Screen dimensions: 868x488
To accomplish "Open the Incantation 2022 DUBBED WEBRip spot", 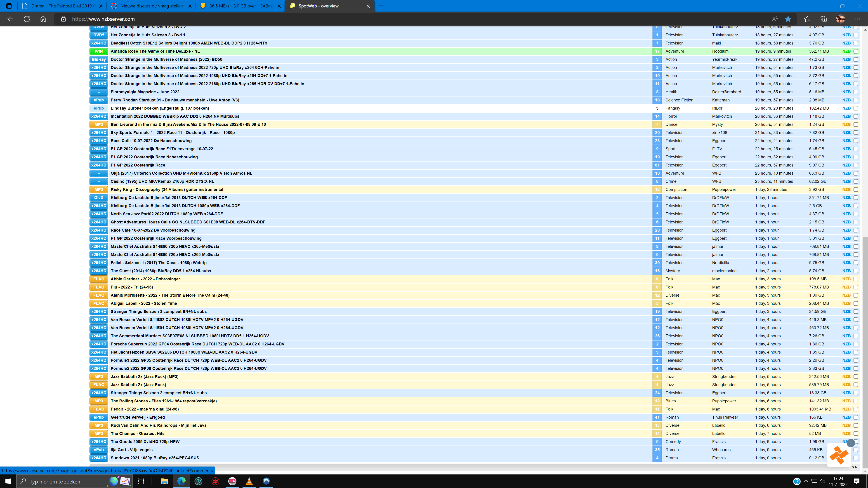I will pyautogui.click(x=175, y=116).
